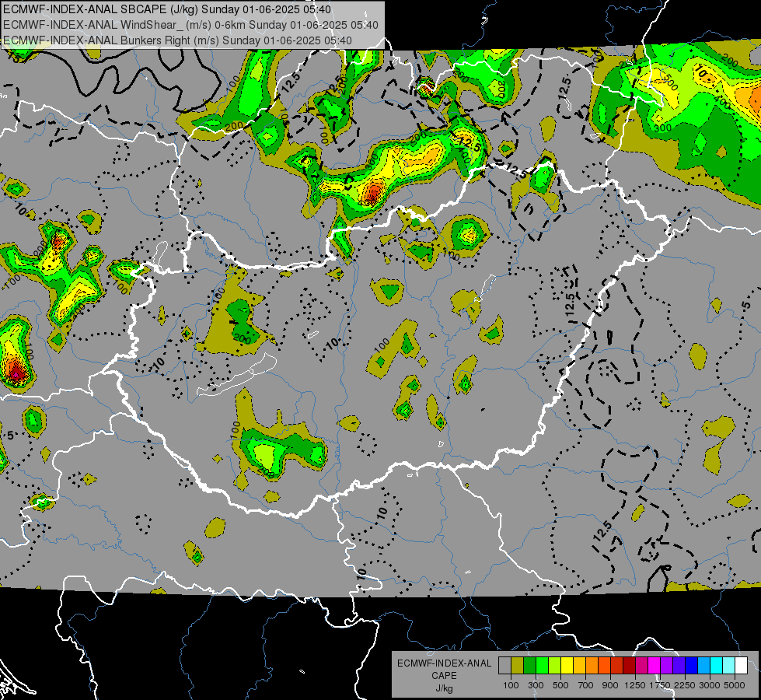
Task: Click the legend value 500
Action: (560, 685)
